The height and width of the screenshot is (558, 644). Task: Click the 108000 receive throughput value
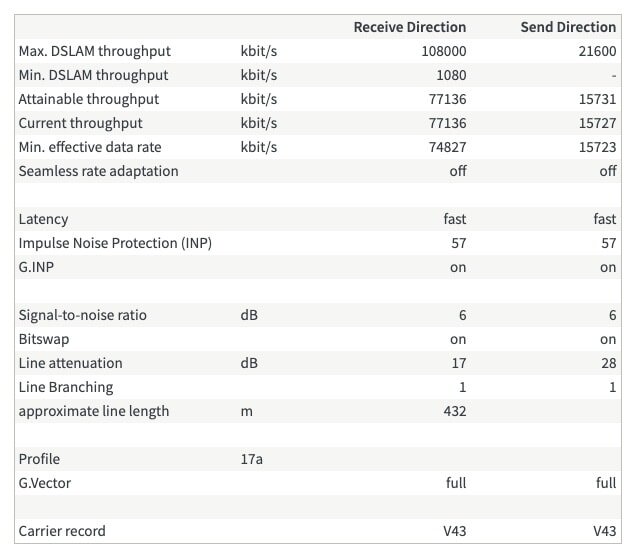click(443, 51)
